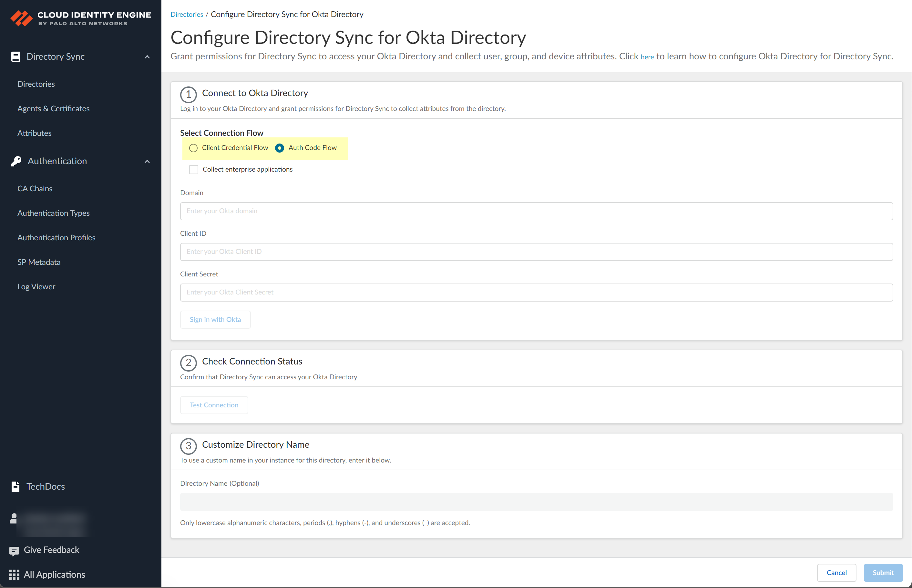Enable Collect enterprise applications
This screenshot has width=912, height=588.
click(194, 169)
